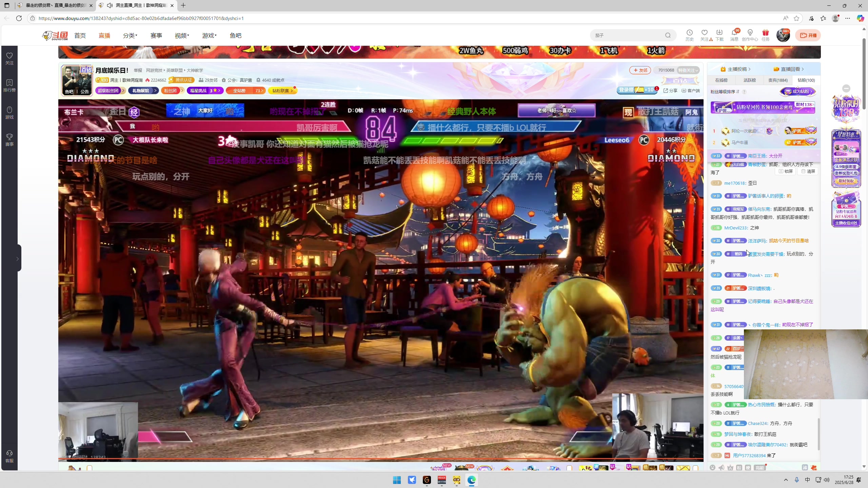The width and height of the screenshot is (868, 488).
Task: Expand the 分类 dropdown menu
Action: pos(130,36)
